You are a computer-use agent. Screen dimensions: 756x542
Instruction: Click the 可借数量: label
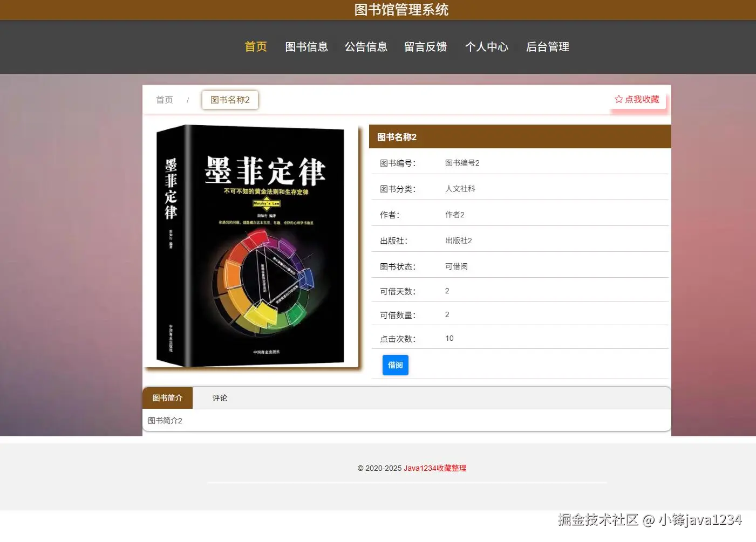coord(398,315)
